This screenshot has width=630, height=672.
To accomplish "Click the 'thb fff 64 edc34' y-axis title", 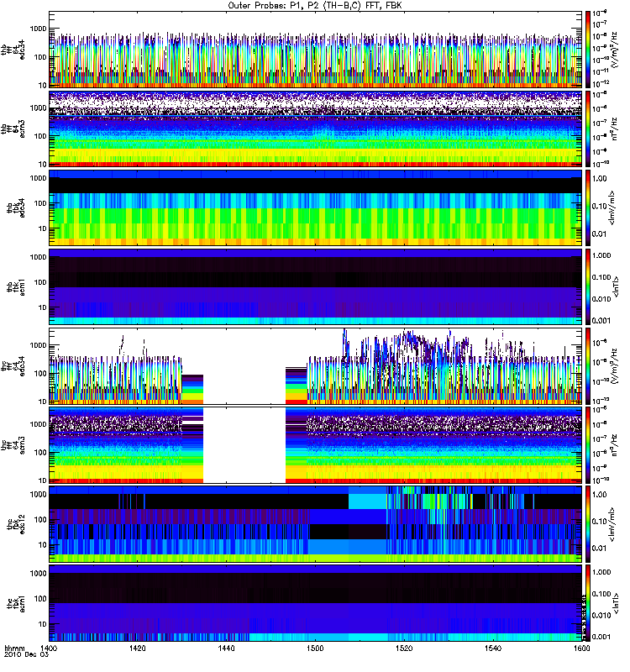I will [13, 50].
